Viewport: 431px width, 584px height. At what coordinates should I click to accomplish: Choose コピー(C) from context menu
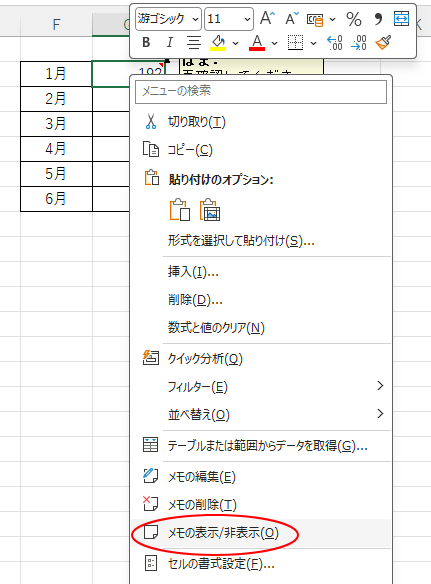[261, 150]
